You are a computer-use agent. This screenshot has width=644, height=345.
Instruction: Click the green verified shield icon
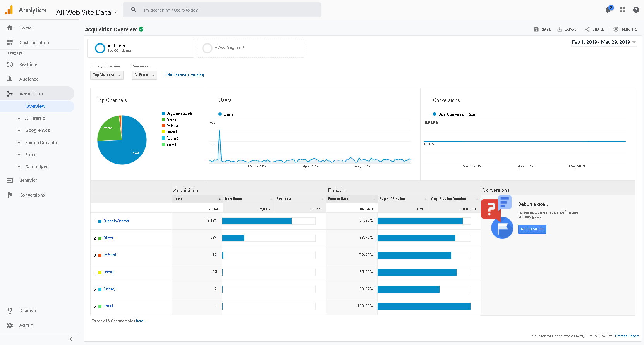[x=141, y=29]
